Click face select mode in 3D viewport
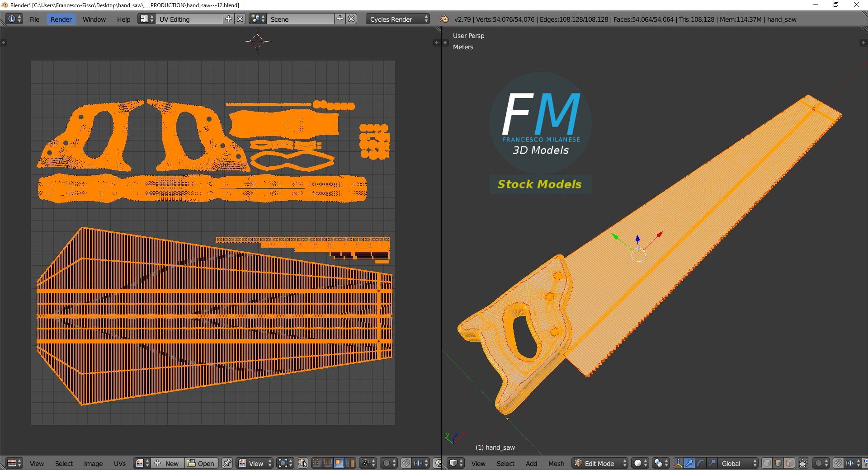Viewport: 868px width, 470px height. 789,463
